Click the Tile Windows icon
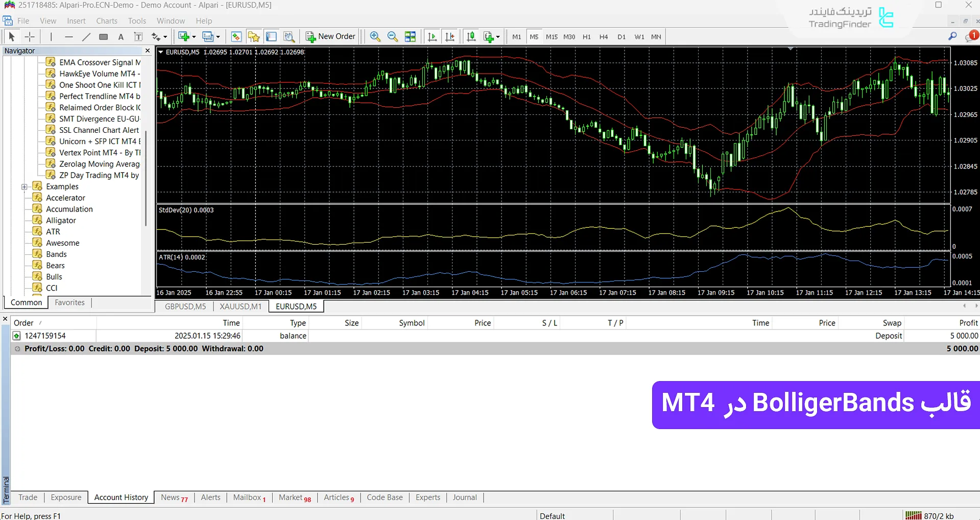980x520 pixels. [410, 37]
